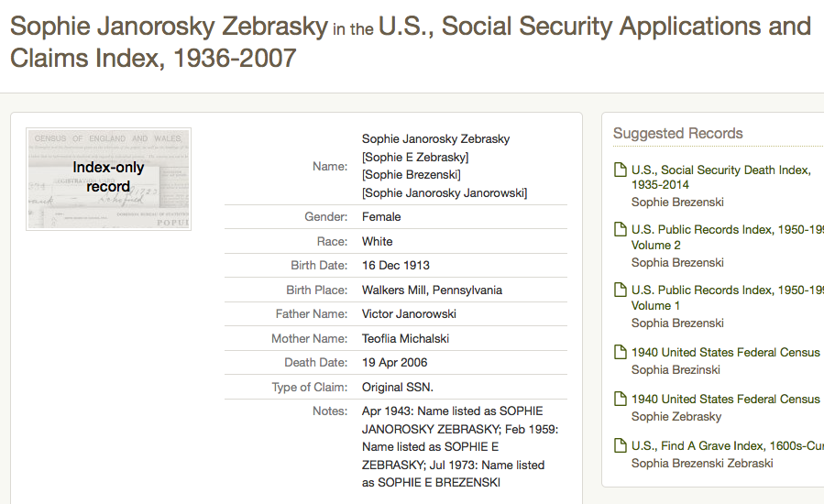Click document icon beside Public Records Volume 1
This screenshot has width=824, height=504.
[621, 290]
